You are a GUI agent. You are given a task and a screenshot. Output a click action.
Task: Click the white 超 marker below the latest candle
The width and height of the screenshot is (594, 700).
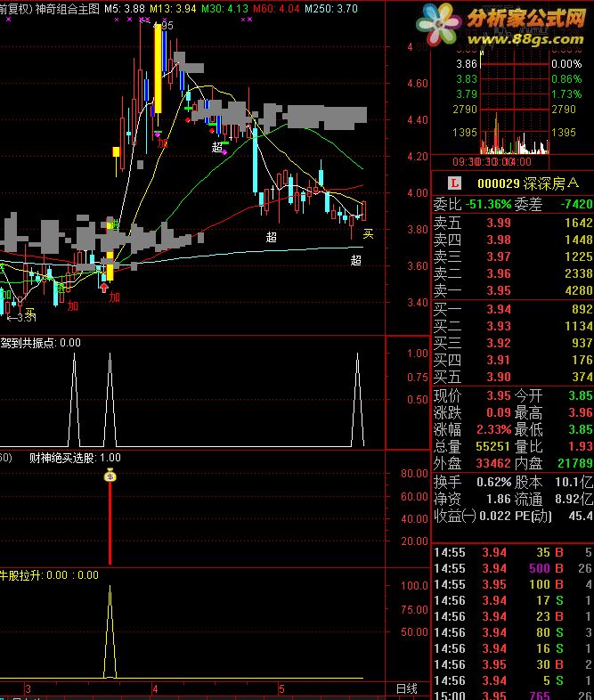click(x=355, y=260)
